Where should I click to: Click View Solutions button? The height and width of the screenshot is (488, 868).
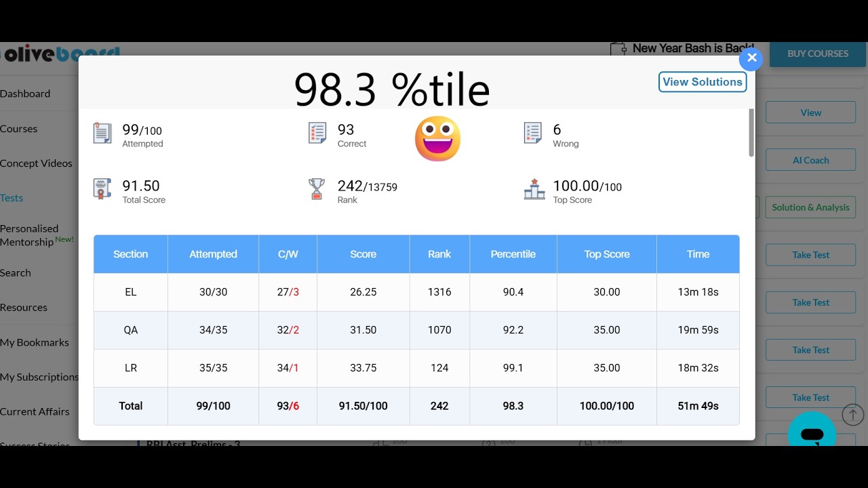pyautogui.click(x=703, y=82)
